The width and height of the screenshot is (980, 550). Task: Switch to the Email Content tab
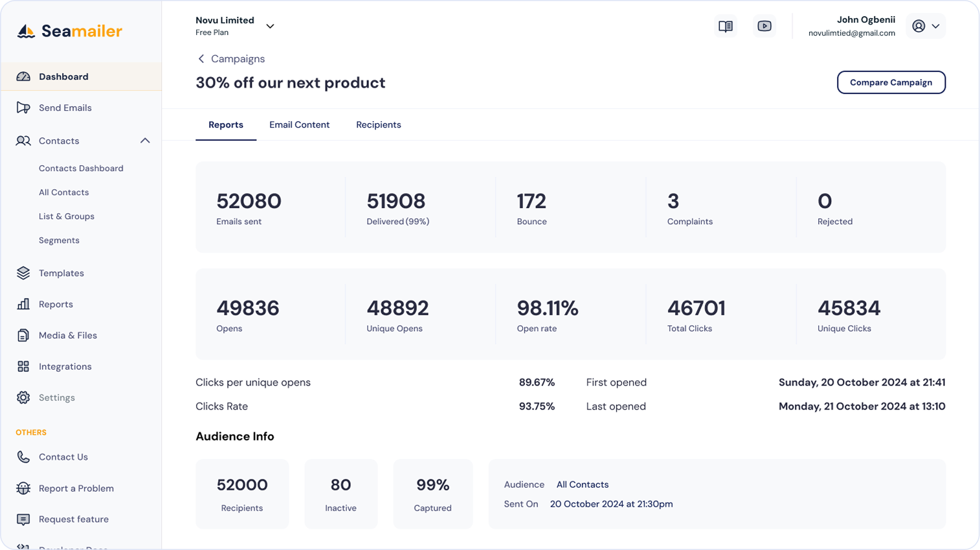(299, 125)
